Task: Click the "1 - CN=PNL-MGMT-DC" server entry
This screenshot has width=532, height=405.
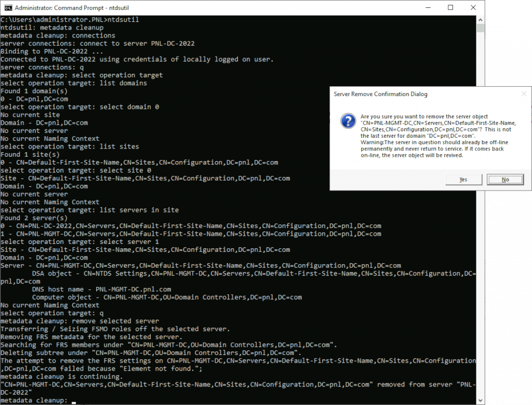Action: tap(191, 234)
